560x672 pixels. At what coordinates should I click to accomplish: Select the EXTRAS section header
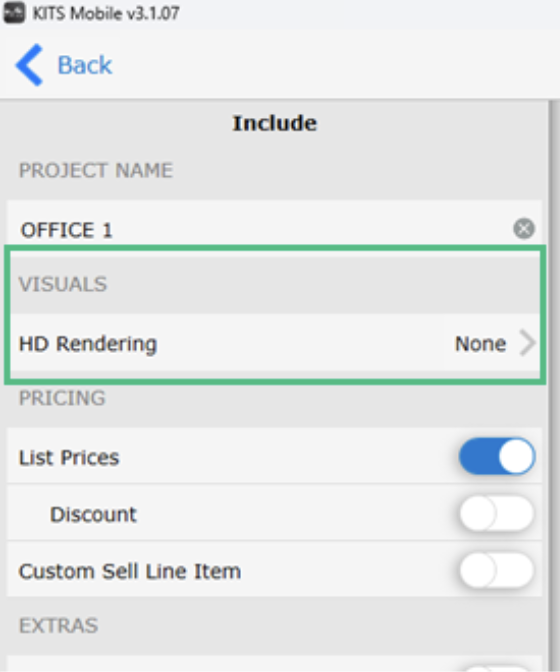58,626
